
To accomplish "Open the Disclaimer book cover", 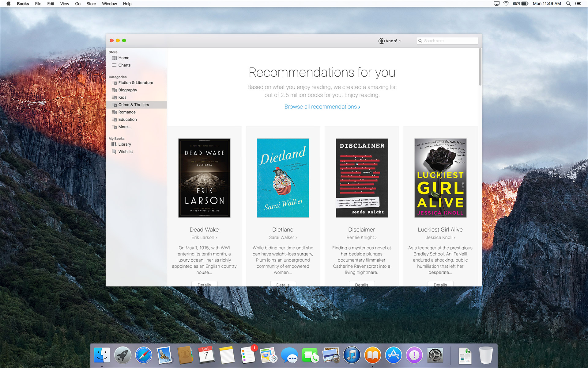I will click(362, 178).
